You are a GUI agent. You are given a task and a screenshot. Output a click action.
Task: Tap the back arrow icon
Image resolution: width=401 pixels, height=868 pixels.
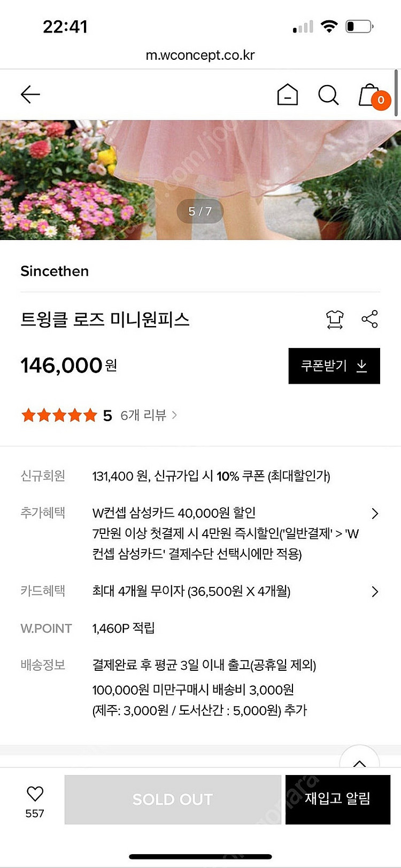point(30,95)
